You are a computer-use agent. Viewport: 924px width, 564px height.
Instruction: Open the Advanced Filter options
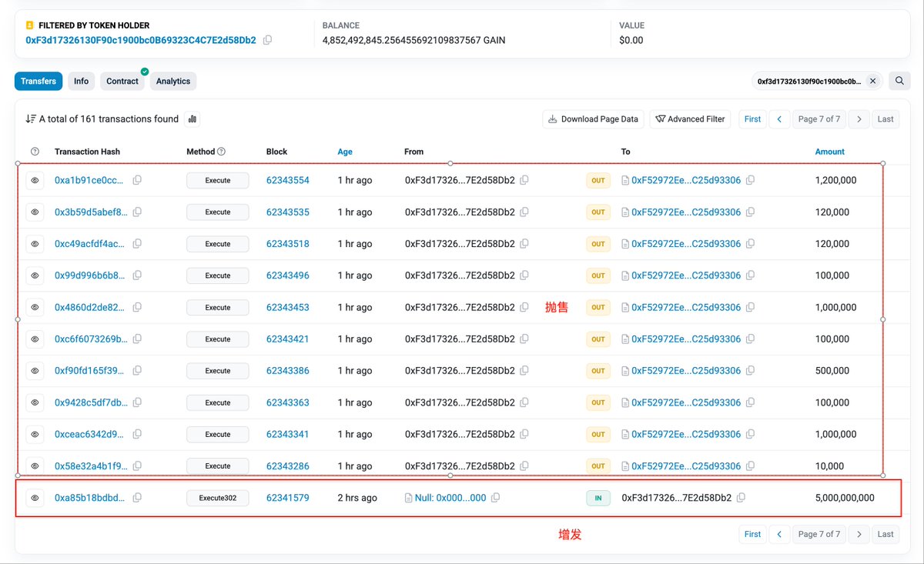click(x=690, y=119)
